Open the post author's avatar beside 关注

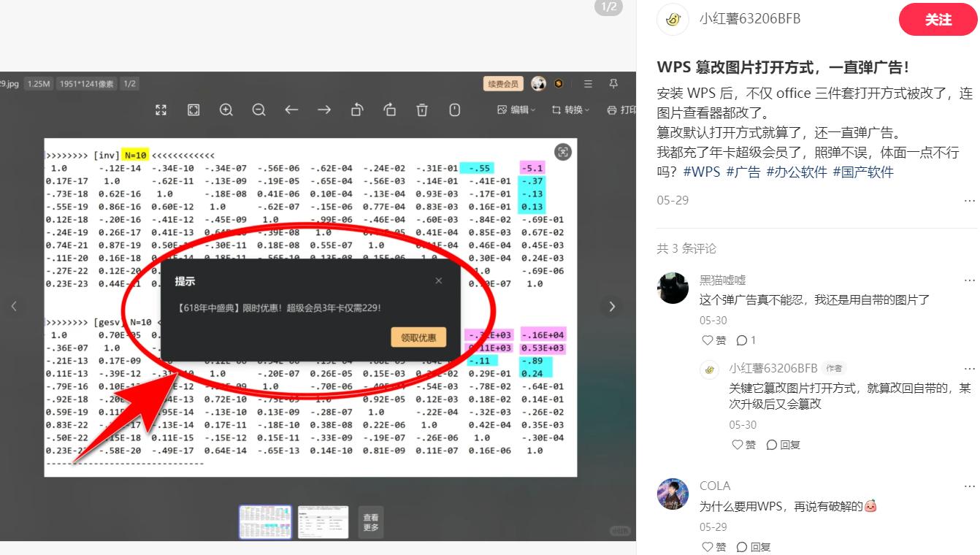click(x=673, y=19)
